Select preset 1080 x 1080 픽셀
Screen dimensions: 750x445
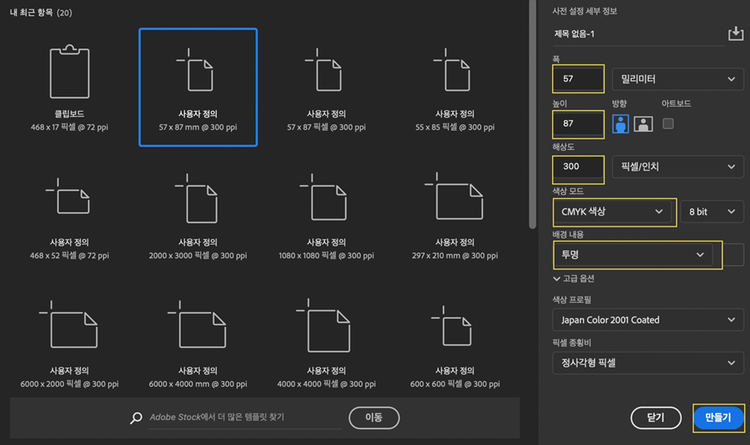coord(326,216)
